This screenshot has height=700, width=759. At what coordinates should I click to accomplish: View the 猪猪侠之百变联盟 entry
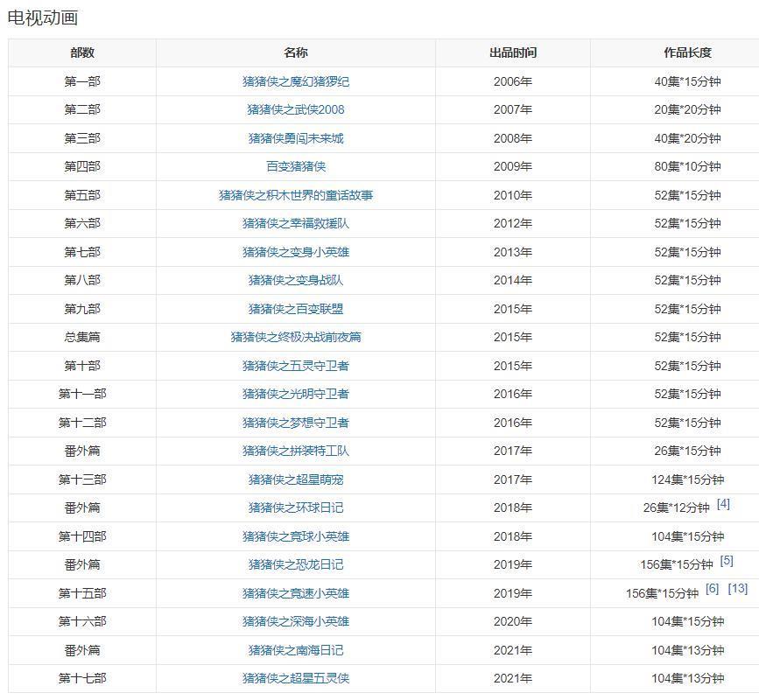click(x=295, y=307)
